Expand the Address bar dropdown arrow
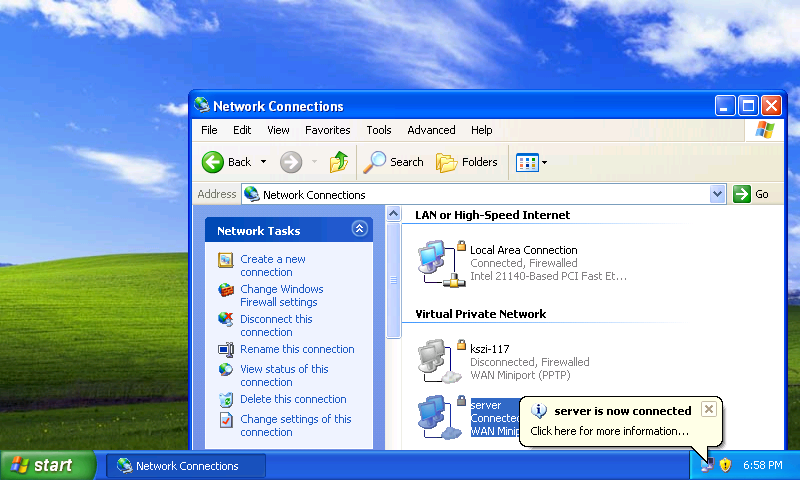The height and width of the screenshot is (480, 800). [717, 194]
